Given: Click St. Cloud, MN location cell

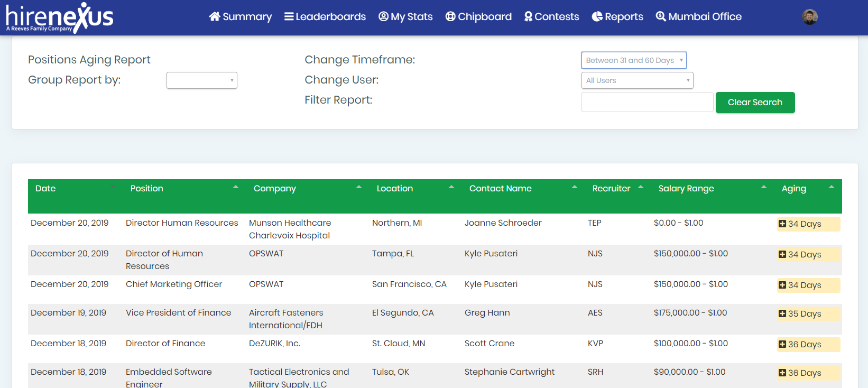Looking at the screenshot, I should click(399, 344).
